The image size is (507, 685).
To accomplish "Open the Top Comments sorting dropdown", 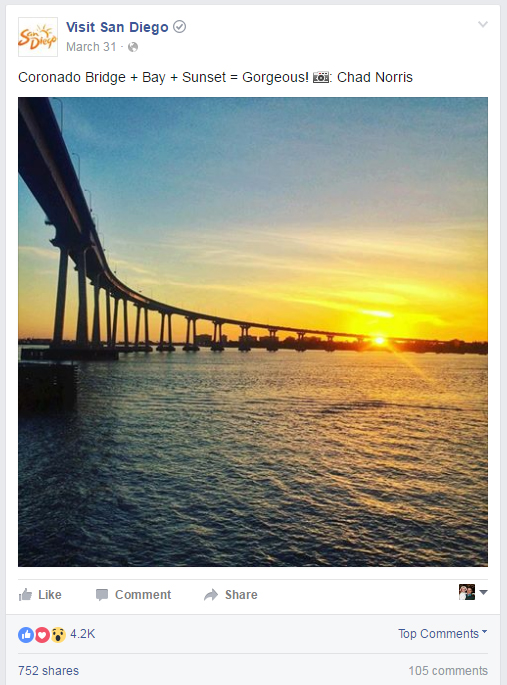I will 442,633.
